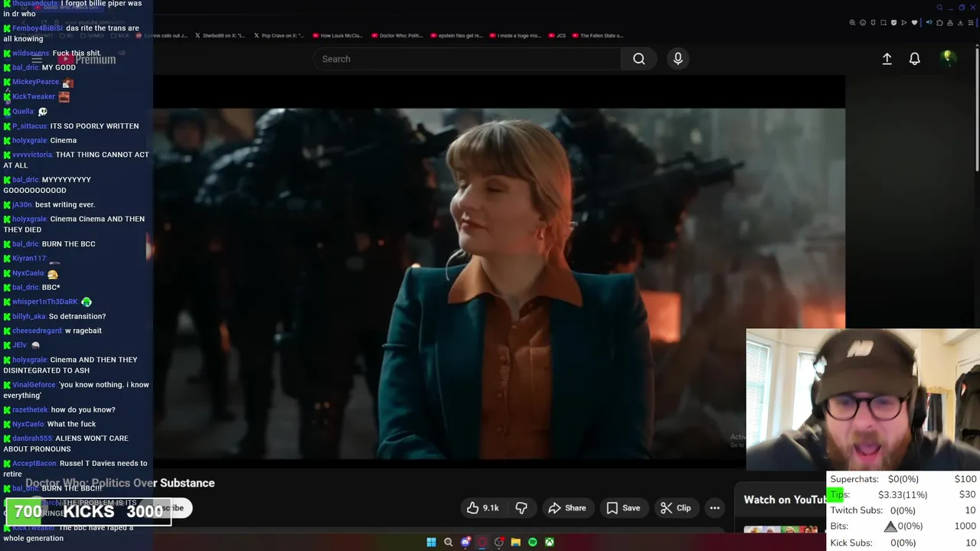Dislike the video with thumbs-down icon
This screenshot has width=980, height=551.
[x=521, y=508]
